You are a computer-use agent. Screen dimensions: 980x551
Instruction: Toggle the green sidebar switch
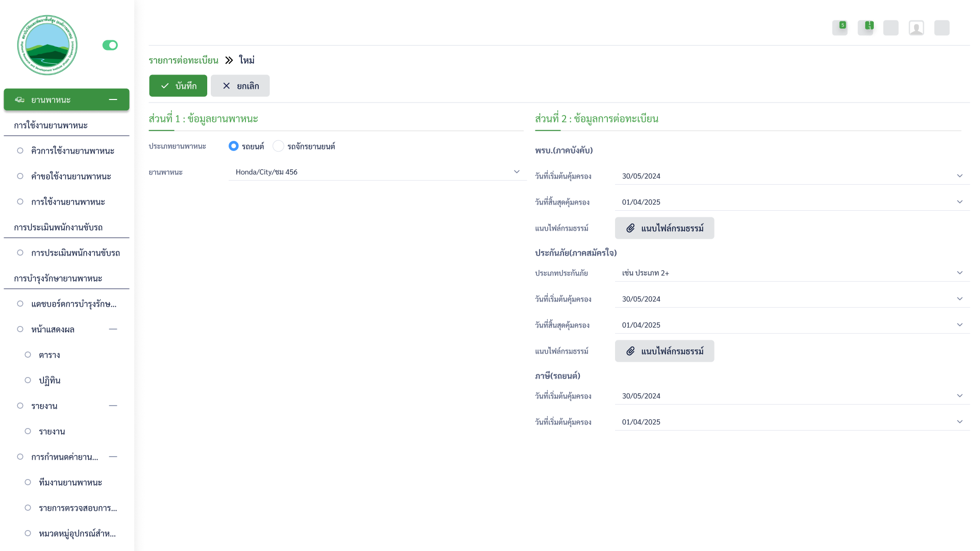[x=110, y=45]
